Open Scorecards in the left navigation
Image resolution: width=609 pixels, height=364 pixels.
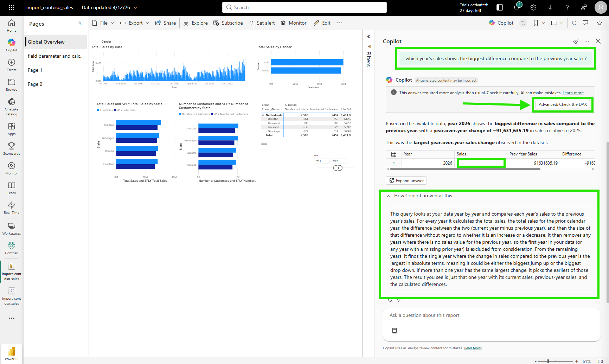click(12, 149)
